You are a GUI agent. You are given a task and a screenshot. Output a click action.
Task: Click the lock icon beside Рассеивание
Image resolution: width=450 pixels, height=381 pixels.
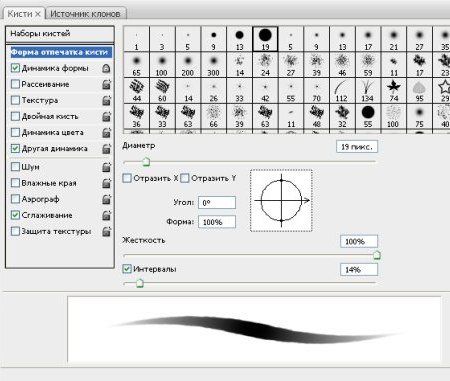pyautogui.click(x=106, y=84)
